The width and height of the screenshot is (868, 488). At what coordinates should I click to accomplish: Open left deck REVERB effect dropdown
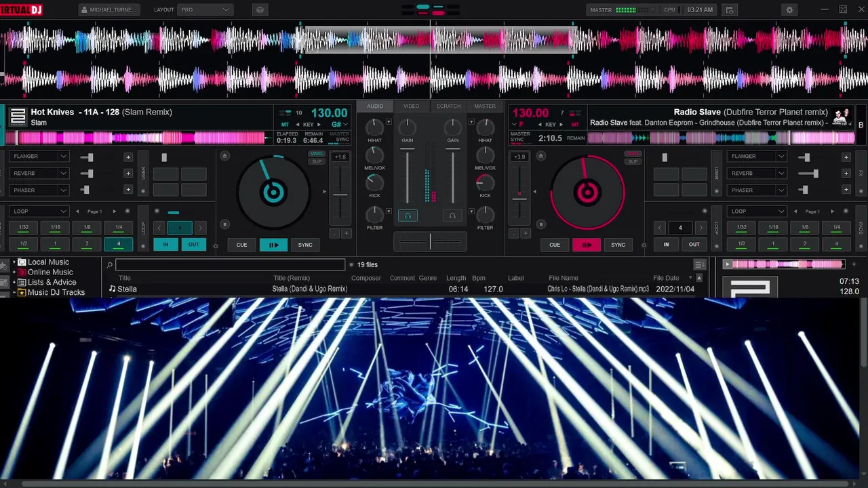coord(39,173)
